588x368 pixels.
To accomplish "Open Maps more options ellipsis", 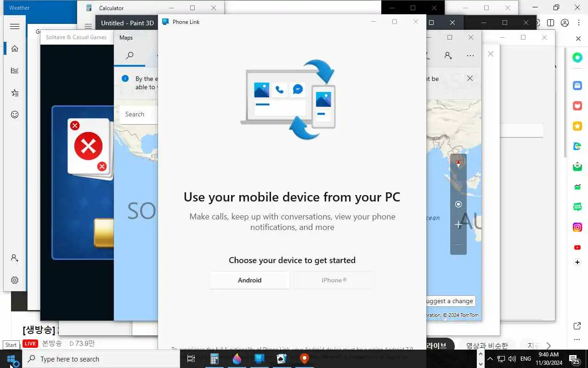I will pyautogui.click(x=470, y=56).
